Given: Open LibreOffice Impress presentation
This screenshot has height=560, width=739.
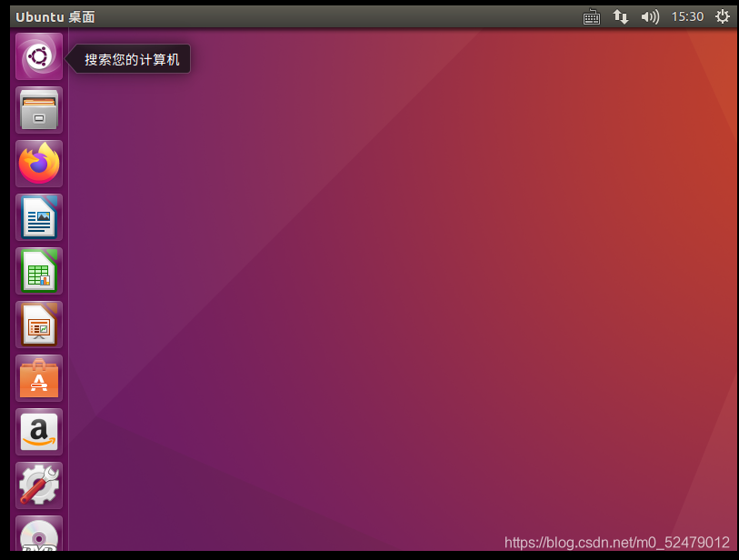Looking at the screenshot, I should click(39, 325).
